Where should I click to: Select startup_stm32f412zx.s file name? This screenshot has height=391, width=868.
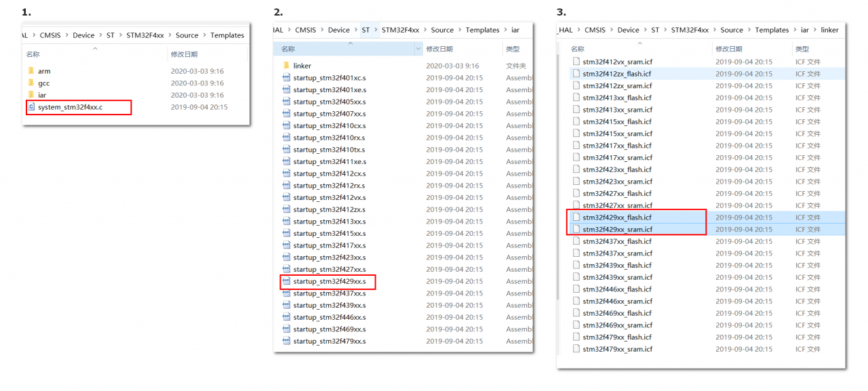pos(330,209)
